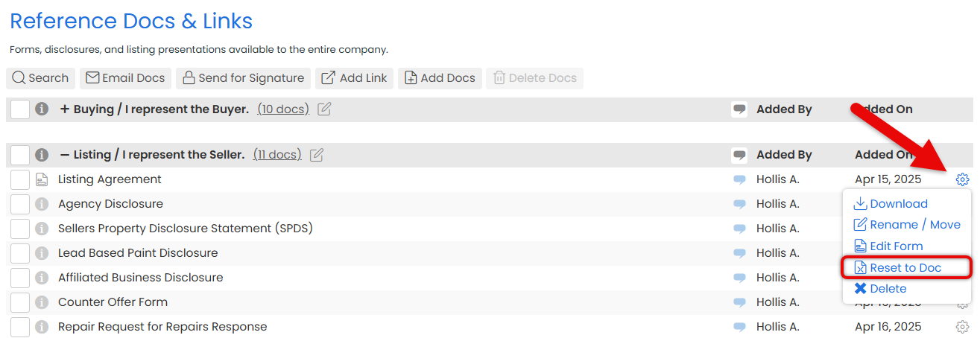Select all docs in Listing section checkbox
Viewport: 980px width, 338px height.
tap(20, 155)
